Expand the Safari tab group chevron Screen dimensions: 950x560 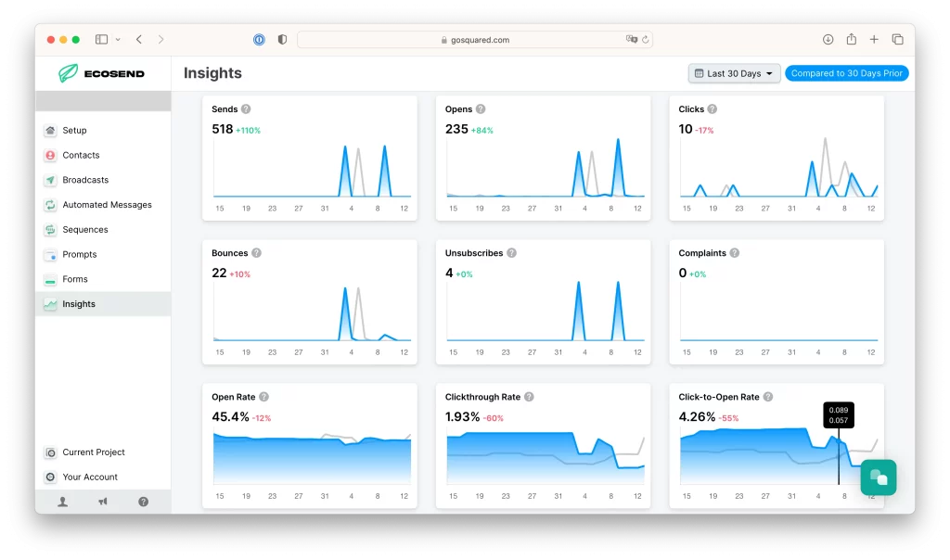coord(118,40)
